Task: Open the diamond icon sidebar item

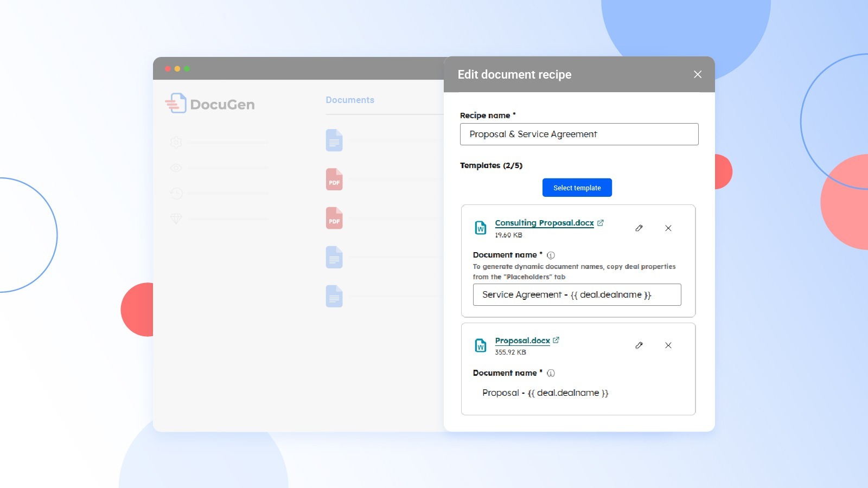Action: (176, 219)
